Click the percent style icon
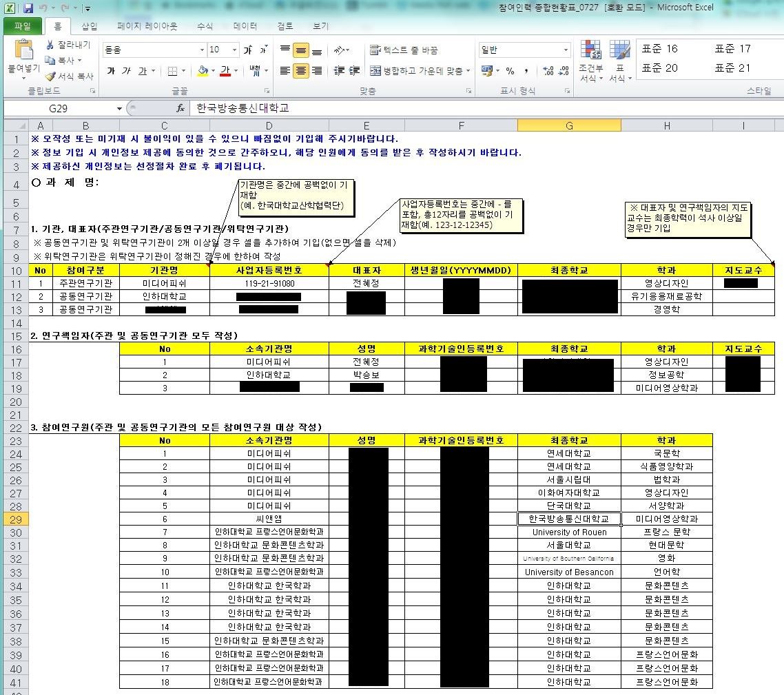Image resolution: width=784 pixels, height=695 pixels. click(x=510, y=71)
